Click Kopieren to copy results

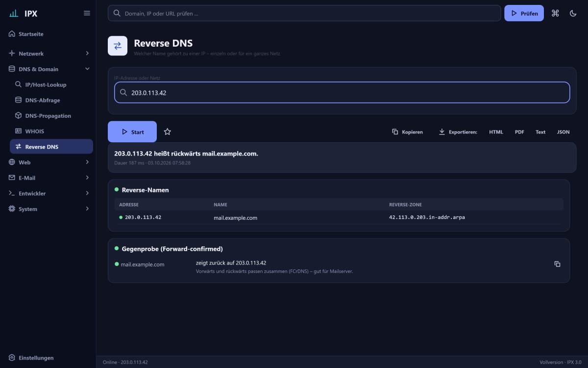click(x=407, y=131)
